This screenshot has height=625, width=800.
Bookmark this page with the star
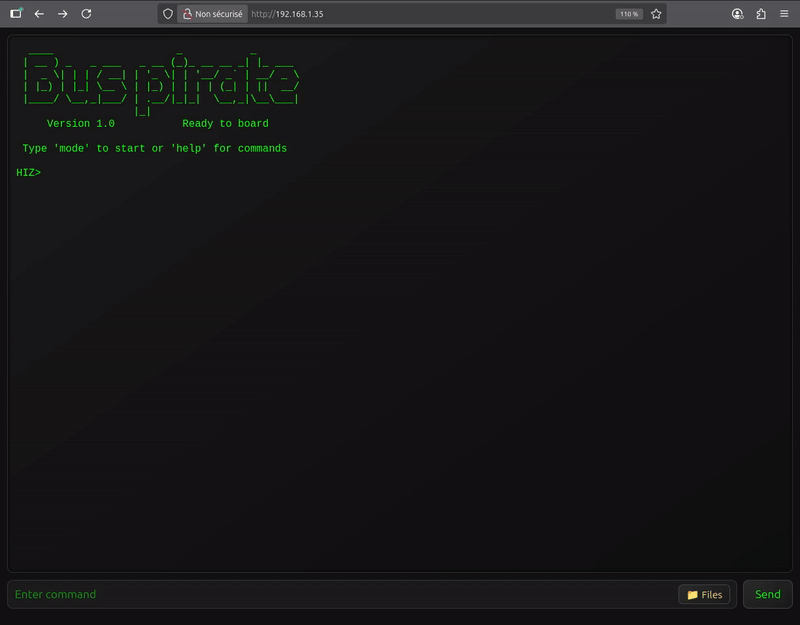point(656,14)
